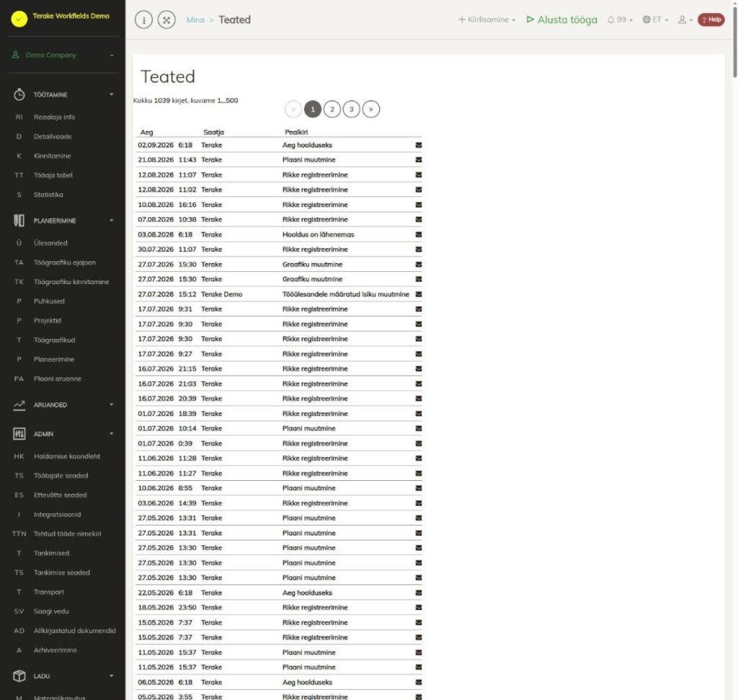Open envelope icon for 06.05.2026 Aeg hoolduseks
This screenshot has width=738, height=700.
click(x=419, y=682)
